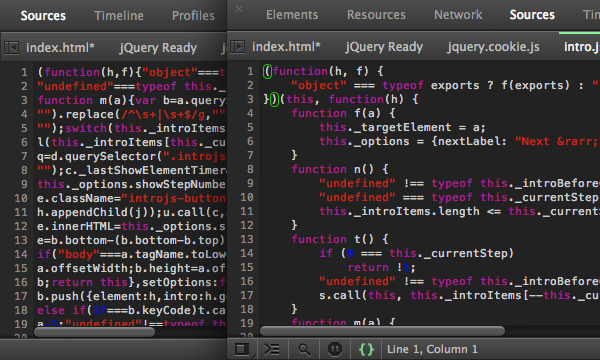The width and height of the screenshot is (600, 360).
Task: Click the highlighted opening parenthesis on line 1
Action: coord(267,72)
